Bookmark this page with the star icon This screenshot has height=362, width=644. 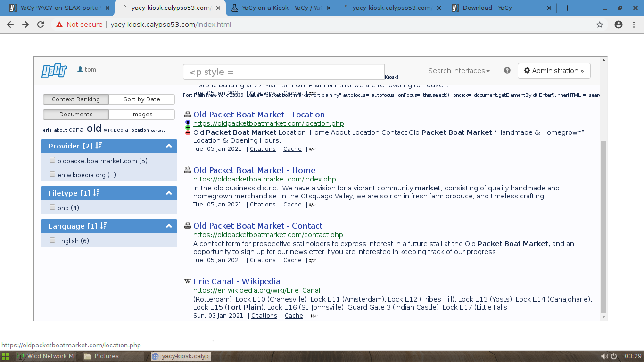[600, 25]
